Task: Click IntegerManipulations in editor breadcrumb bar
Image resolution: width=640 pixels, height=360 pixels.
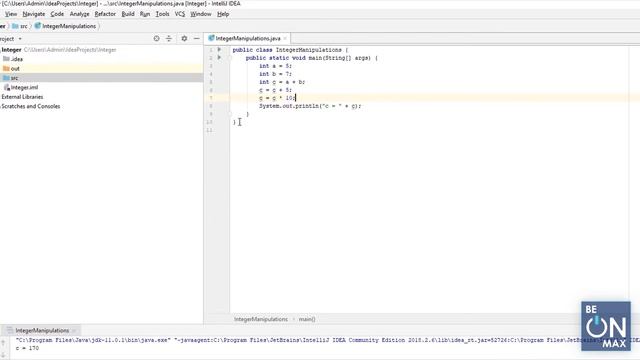Action: click(261, 319)
